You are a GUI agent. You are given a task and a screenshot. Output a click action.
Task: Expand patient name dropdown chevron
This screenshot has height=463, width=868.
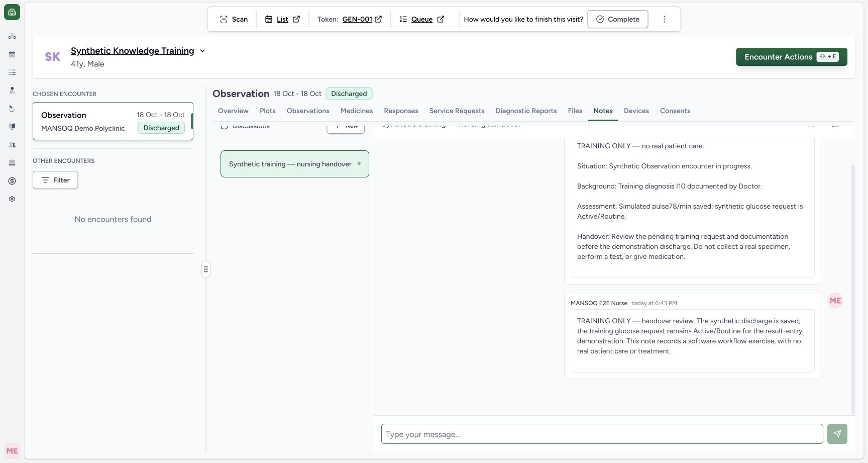(x=202, y=51)
